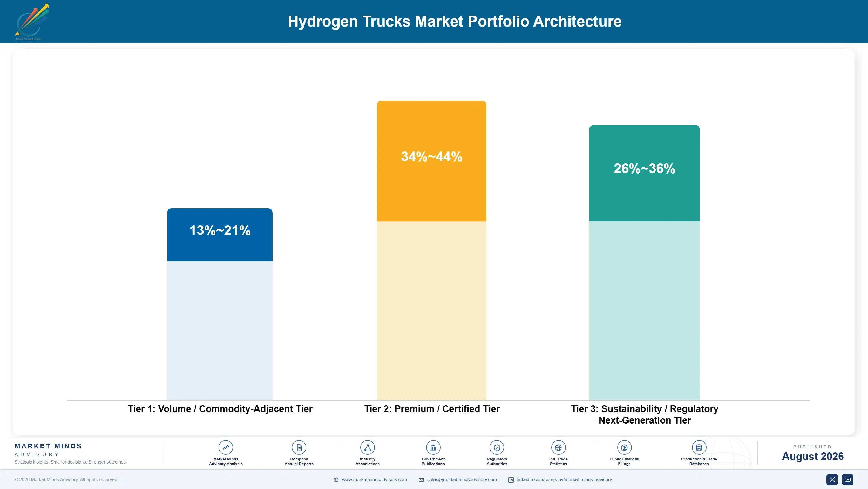The height and width of the screenshot is (489, 868).
Task: Click the LinkedIn icon in footer
Action: click(511, 480)
